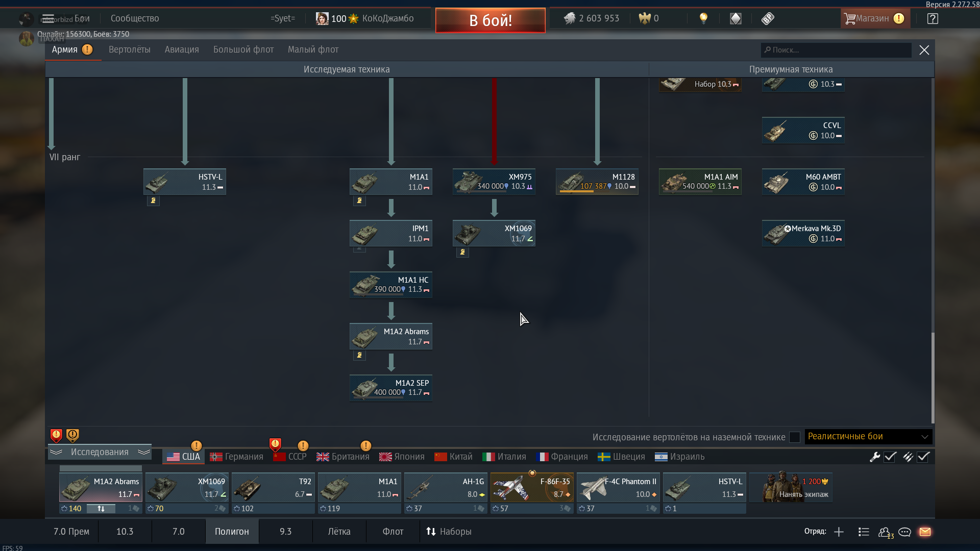Screen dimensions: 980x551
Task: Select the M1A2 SEP vehicle card
Action: click(391, 388)
